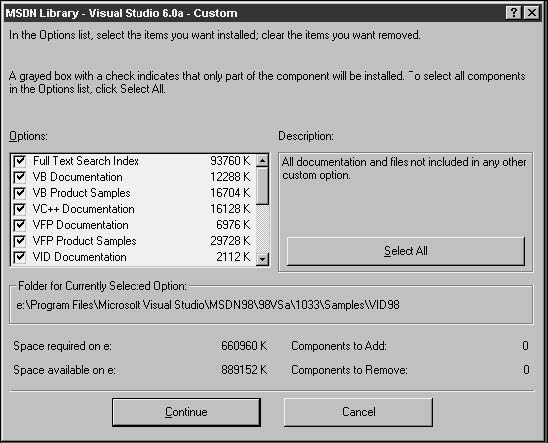The width and height of the screenshot is (548, 443).
Task: Click Continue to proceed with installation
Action: tap(186, 412)
